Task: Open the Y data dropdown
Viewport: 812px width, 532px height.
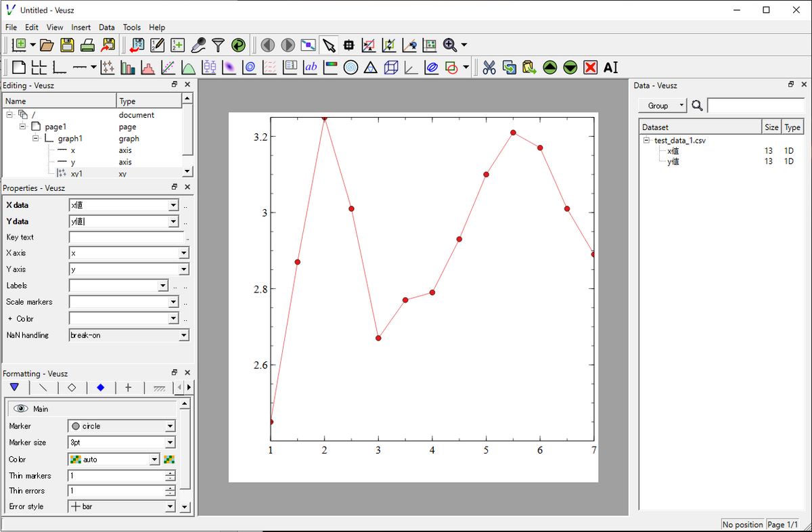Action: (x=174, y=221)
